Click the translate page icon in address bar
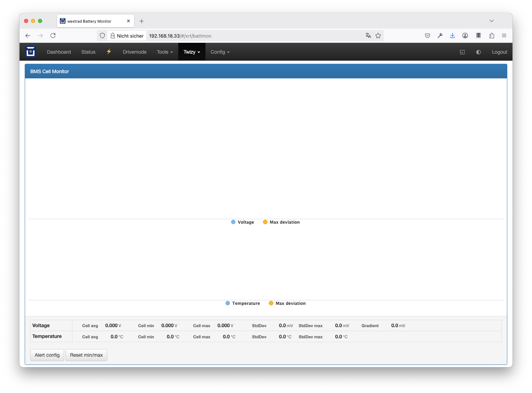Viewport: 532px width, 393px height. 368,36
